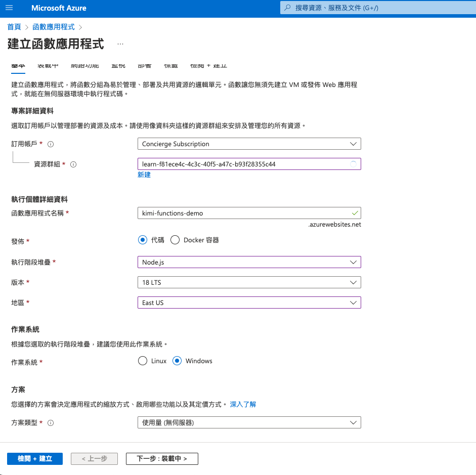The width and height of the screenshot is (476, 475).
Task: Click the Azure search box
Action: (378, 8)
